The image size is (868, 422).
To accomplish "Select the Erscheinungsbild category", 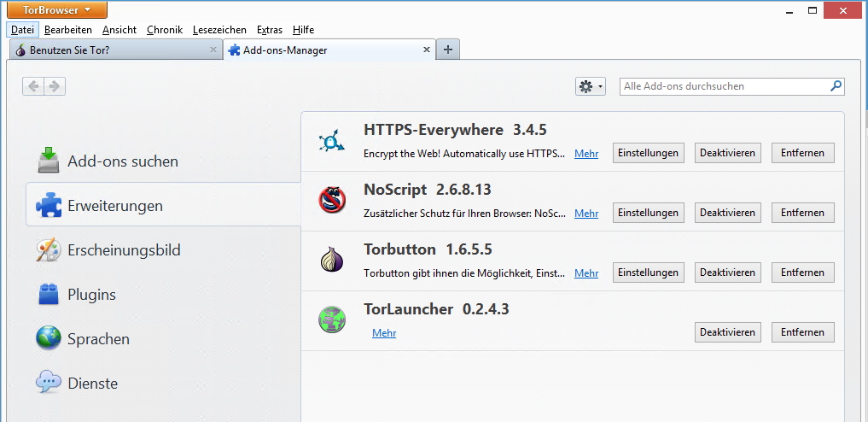I will point(163,249).
